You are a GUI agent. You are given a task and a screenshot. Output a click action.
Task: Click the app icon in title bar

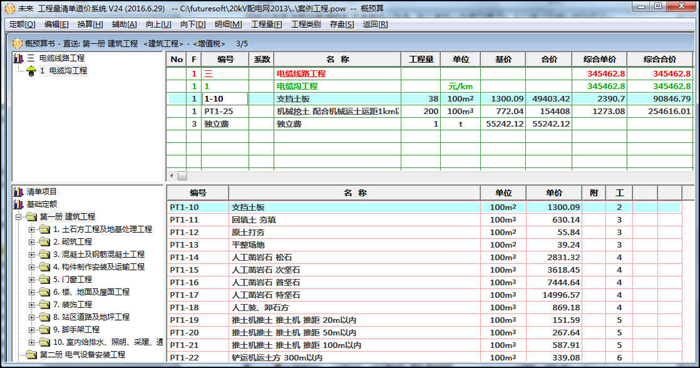pos(10,8)
